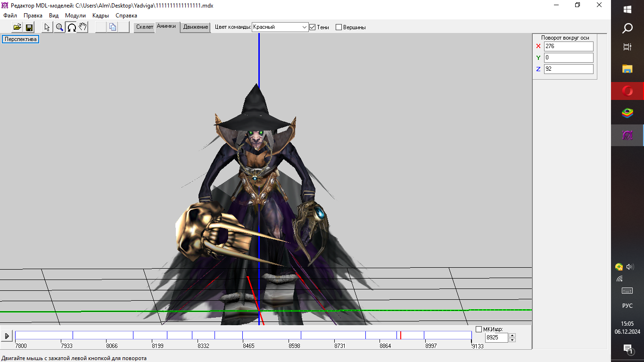This screenshot has width=644, height=362.
Task: Pick the hand pan tool
Action: pyautogui.click(x=83, y=27)
